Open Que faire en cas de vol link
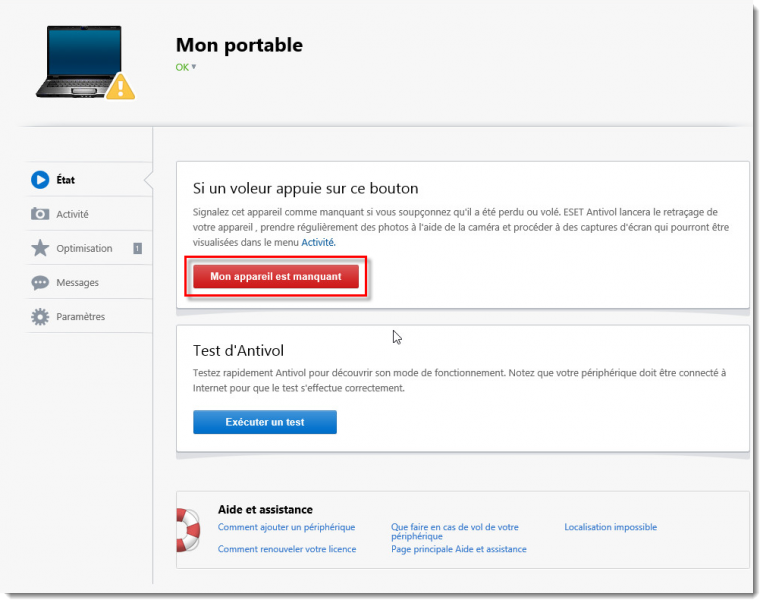The width and height of the screenshot is (760, 600). [x=455, y=531]
